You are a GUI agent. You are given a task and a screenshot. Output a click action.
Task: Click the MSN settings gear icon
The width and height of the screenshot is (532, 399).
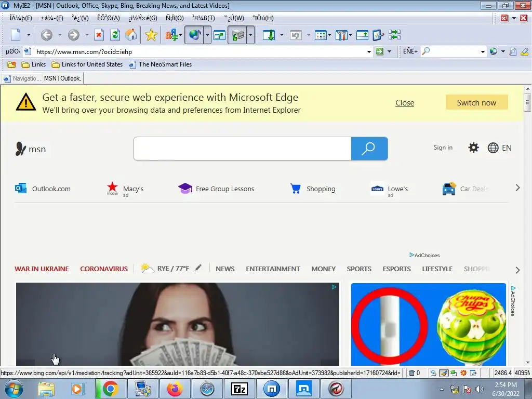pos(473,148)
